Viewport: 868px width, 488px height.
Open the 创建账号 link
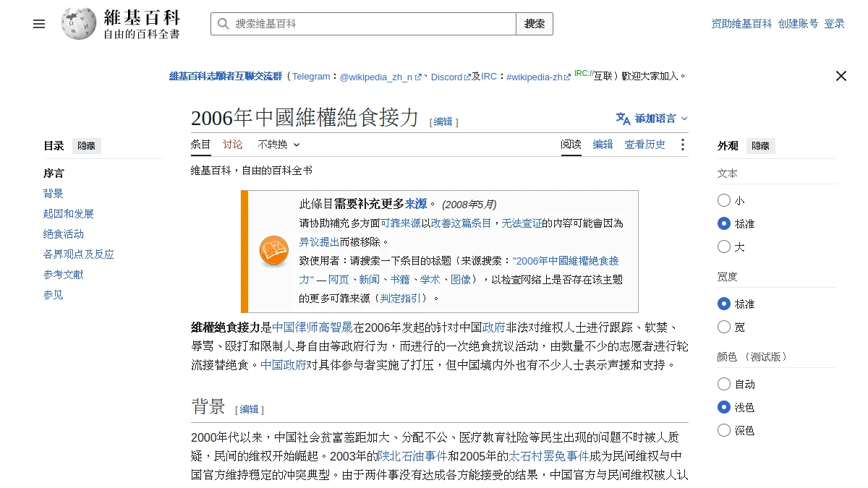click(x=799, y=24)
